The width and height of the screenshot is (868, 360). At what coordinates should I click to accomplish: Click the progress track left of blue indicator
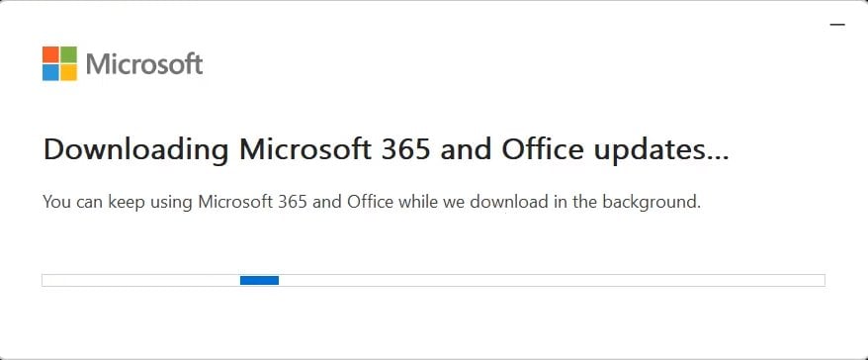click(x=141, y=280)
